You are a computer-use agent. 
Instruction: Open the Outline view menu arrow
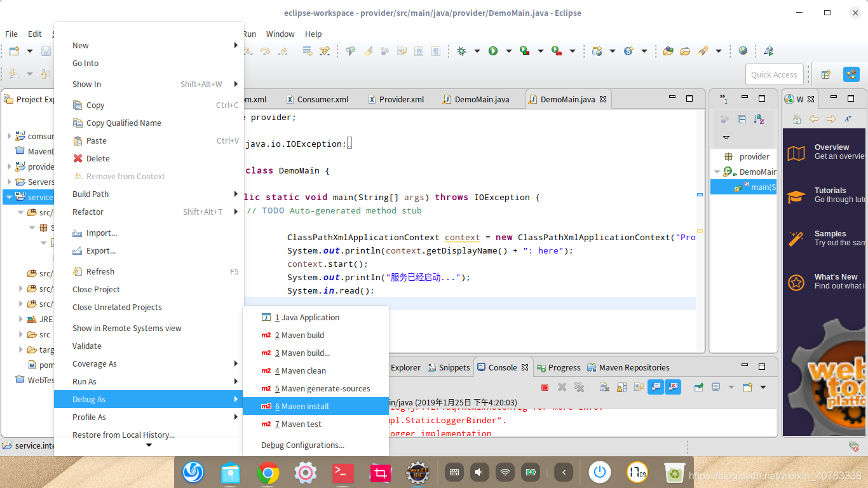point(726,137)
